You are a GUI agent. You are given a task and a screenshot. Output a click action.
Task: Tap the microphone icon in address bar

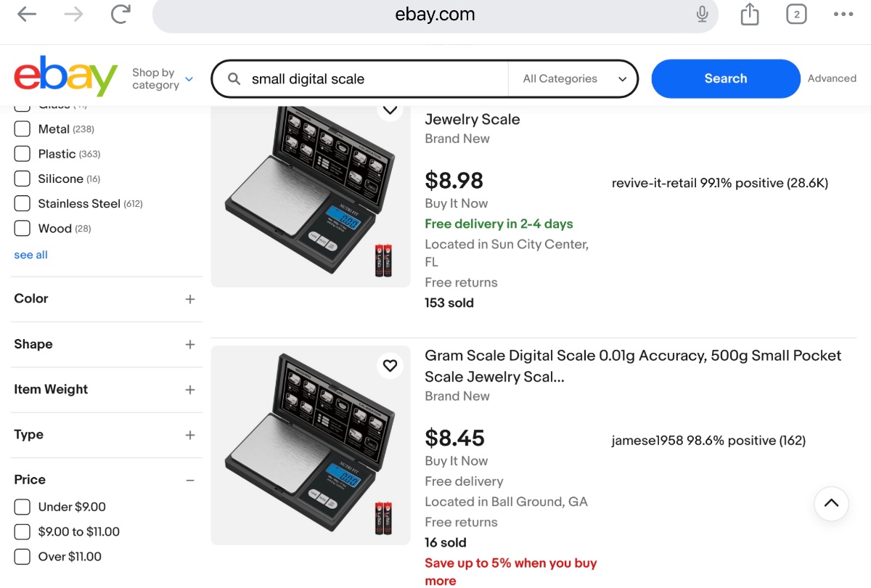(x=702, y=15)
